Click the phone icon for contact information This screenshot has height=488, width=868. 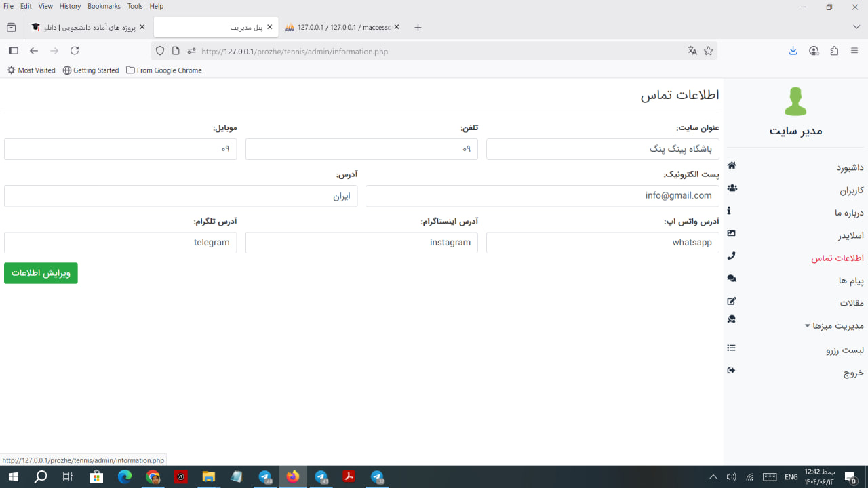pos(731,256)
